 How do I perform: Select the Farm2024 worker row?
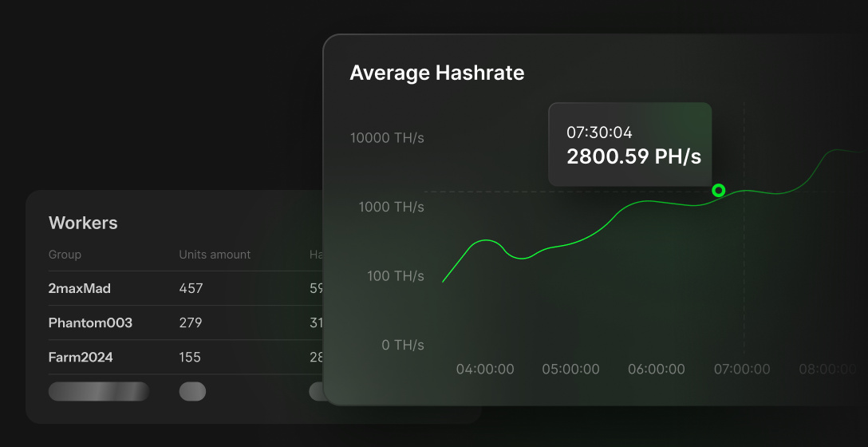tap(81, 358)
